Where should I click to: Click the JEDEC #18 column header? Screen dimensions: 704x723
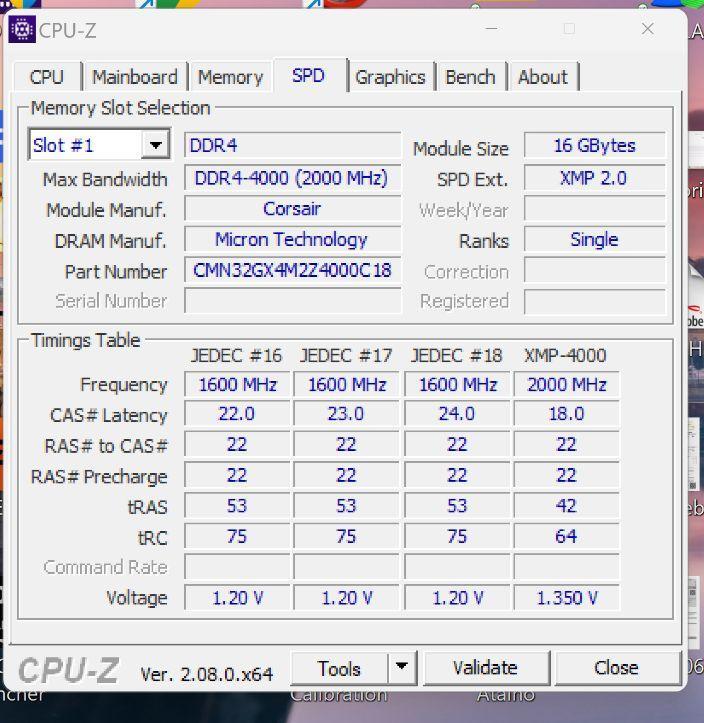click(457, 356)
